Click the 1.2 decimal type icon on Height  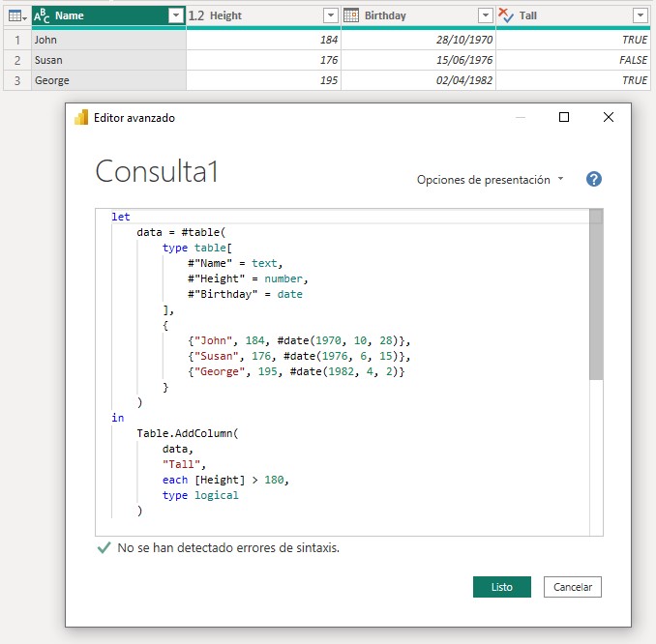(196, 15)
